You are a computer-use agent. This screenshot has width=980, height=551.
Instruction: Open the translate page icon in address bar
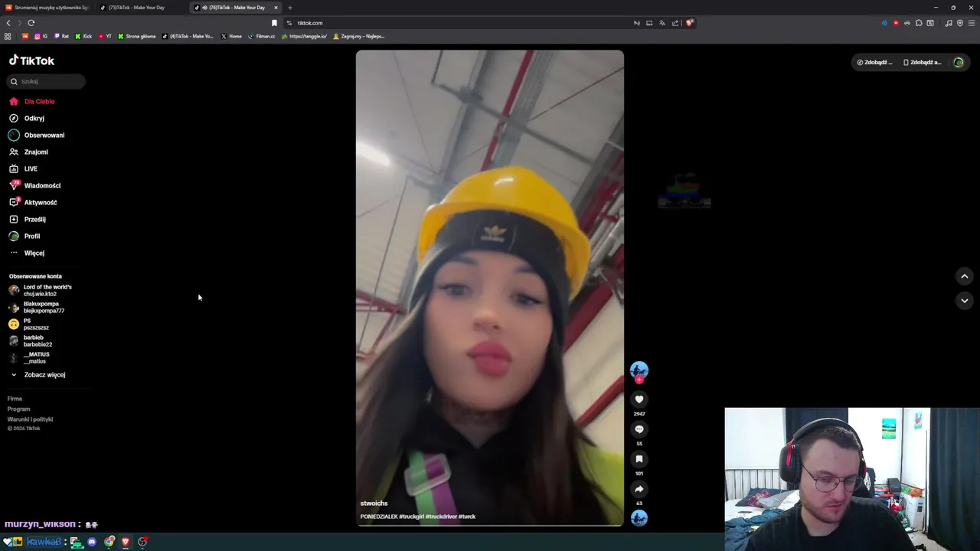pyautogui.click(x=662, y=23)
